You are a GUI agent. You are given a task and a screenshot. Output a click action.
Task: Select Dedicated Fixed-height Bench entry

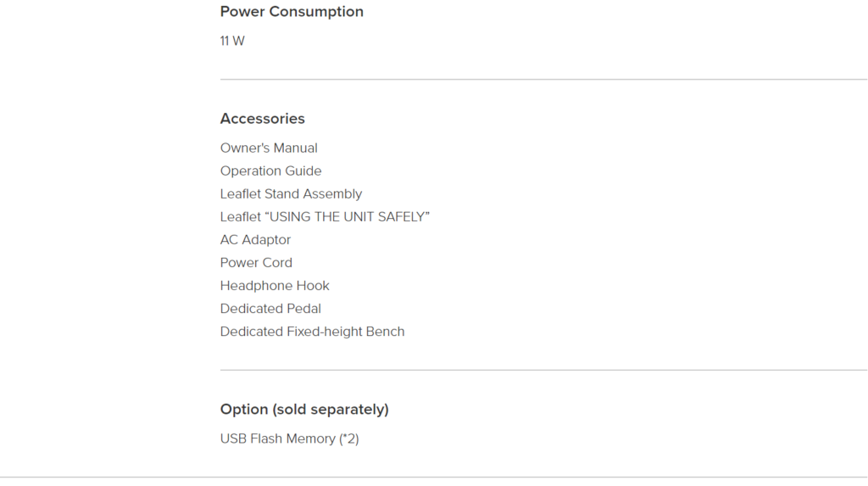click(312, 332)
